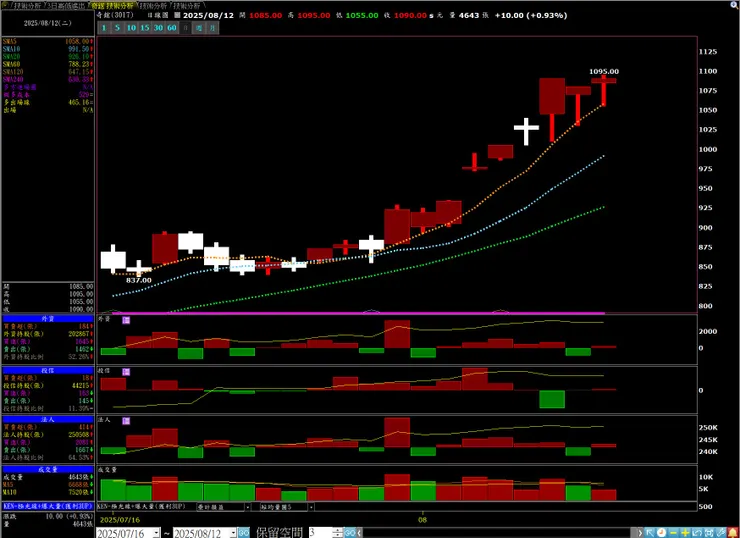Click the fit-to-screen icon in bottom toolbar
Screen dimensions: 740x538
[x=708, y=533]
